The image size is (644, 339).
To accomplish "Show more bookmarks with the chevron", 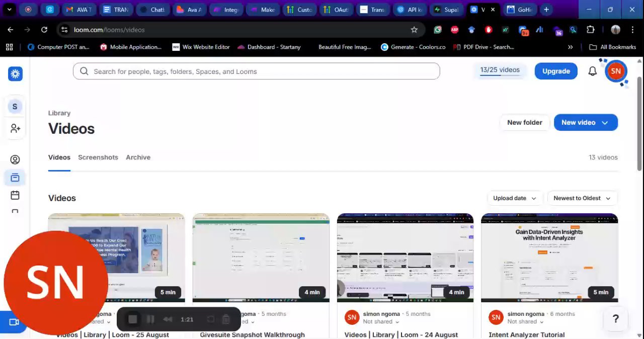I will pos(570,47).
